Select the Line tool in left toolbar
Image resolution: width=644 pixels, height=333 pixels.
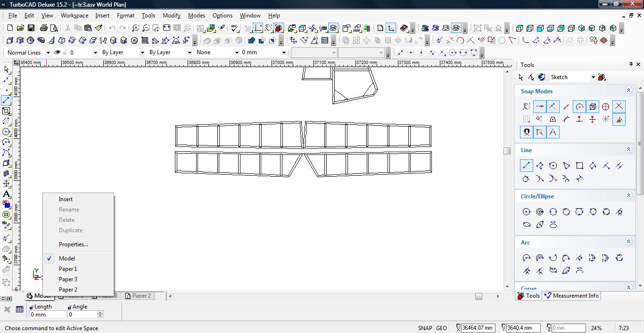pyautogui.click(x=6, y=100)
